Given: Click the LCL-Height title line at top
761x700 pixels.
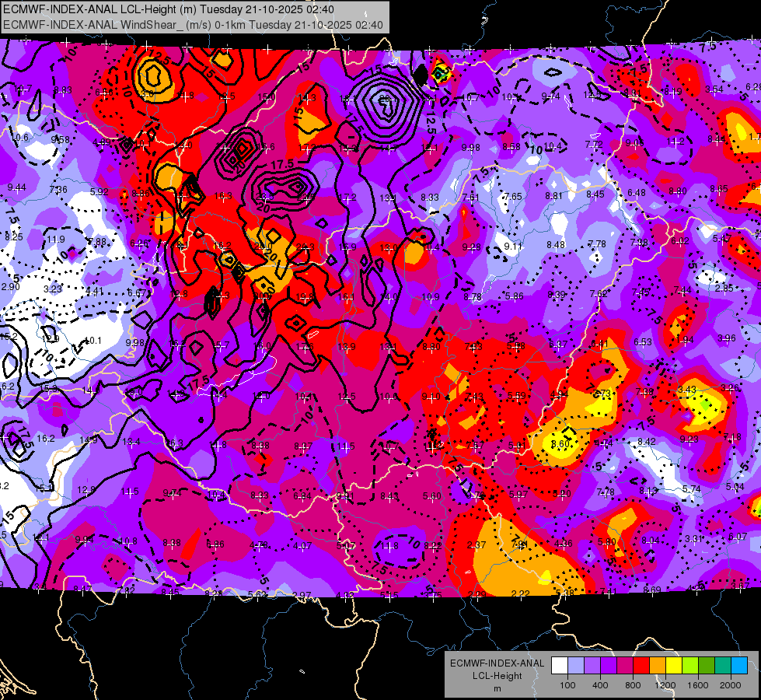Looking at the screenshot, I should pyautogui.click(x=169, y=9).
